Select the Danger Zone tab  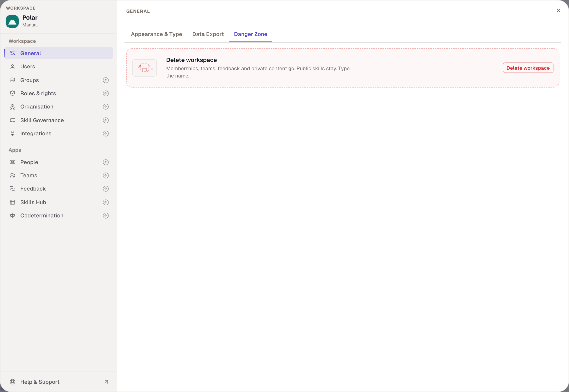tap(251, 34)
